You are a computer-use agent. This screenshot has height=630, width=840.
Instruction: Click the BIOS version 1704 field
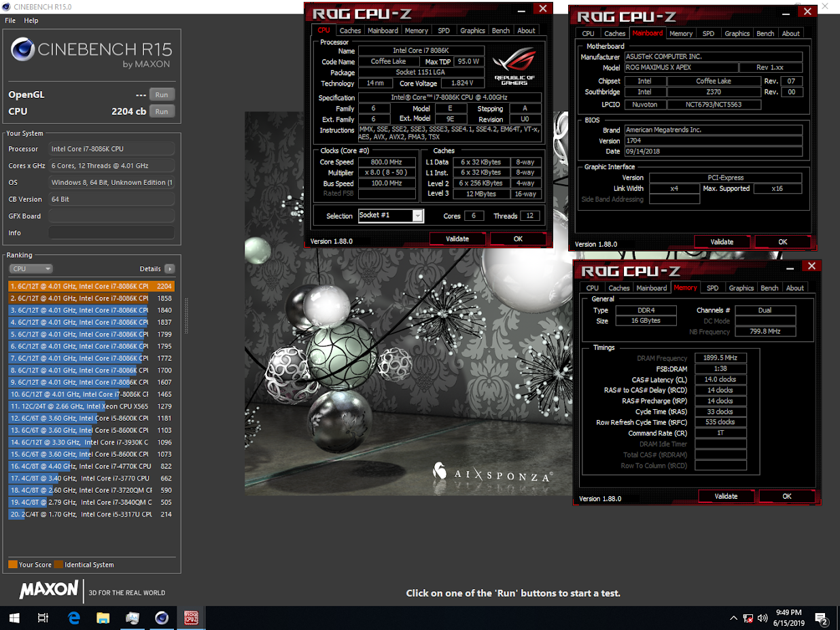click(713, 141)
